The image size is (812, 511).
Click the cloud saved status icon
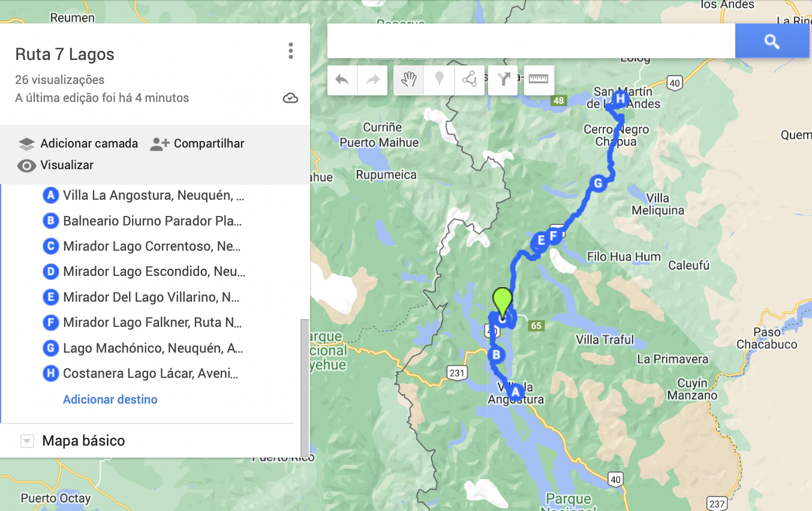pos(290,98)
